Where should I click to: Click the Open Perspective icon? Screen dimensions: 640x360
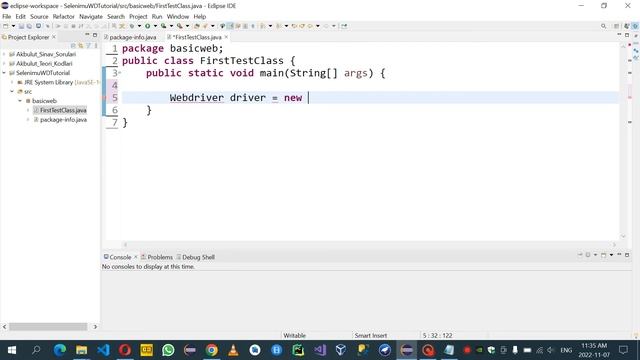coord(617,26)
